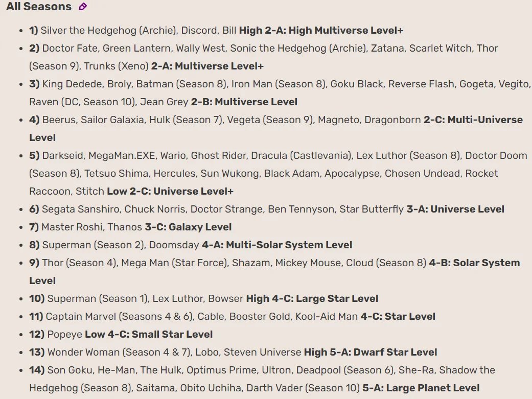Click "He-Man" in row 14
The height and width of the screenshot is (399, 532).
[x=116, y=370]
